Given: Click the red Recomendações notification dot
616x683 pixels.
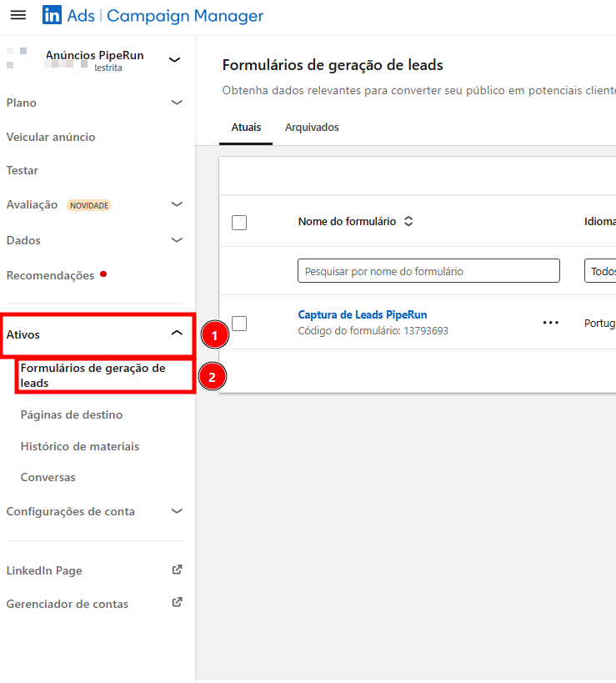Looking at the screenshot, I should [103, 274].
